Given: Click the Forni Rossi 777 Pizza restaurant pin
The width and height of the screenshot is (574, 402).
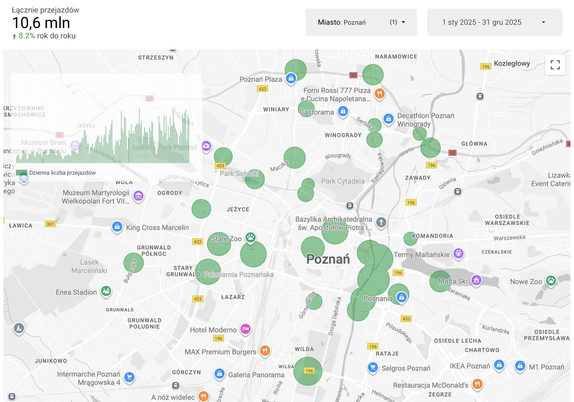Looking at the screenshot, I should [x=380, y=94].
